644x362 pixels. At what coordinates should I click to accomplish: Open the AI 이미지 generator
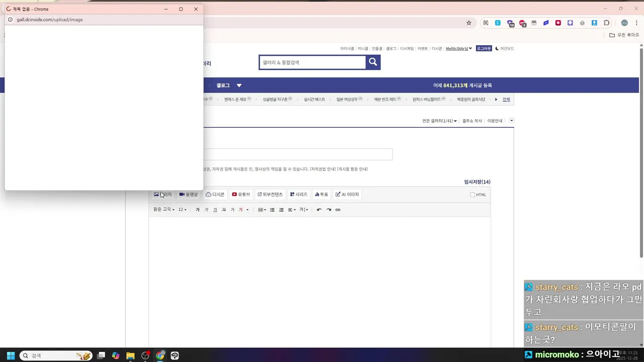(x=347, y=195)
